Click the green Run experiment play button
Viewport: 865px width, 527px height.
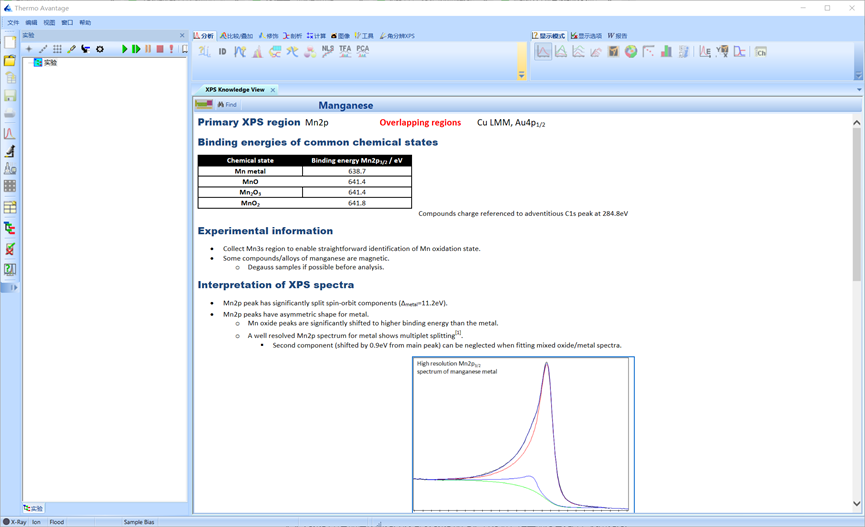[x=125, y=49]
